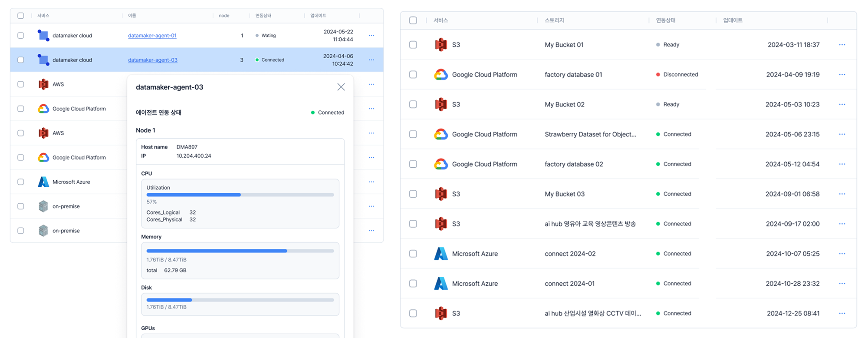868x338 pixels.
Task: Click the S3 icon for My Bucket 01
Action: 441,45
